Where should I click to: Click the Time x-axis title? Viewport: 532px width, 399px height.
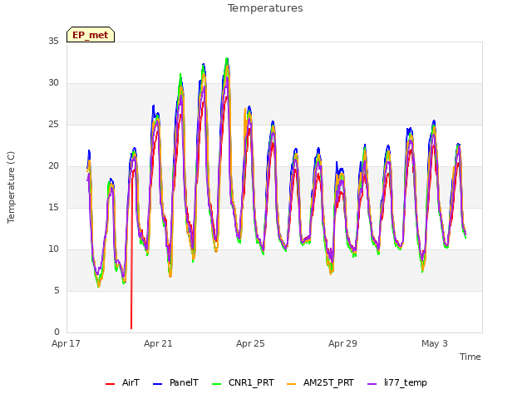pos(470,357)
